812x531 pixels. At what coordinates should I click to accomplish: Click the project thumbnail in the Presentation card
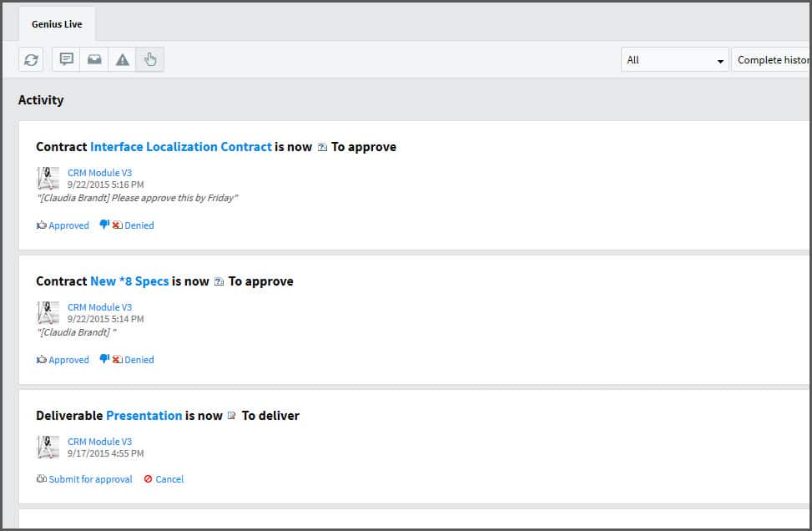tap(48, 447)
